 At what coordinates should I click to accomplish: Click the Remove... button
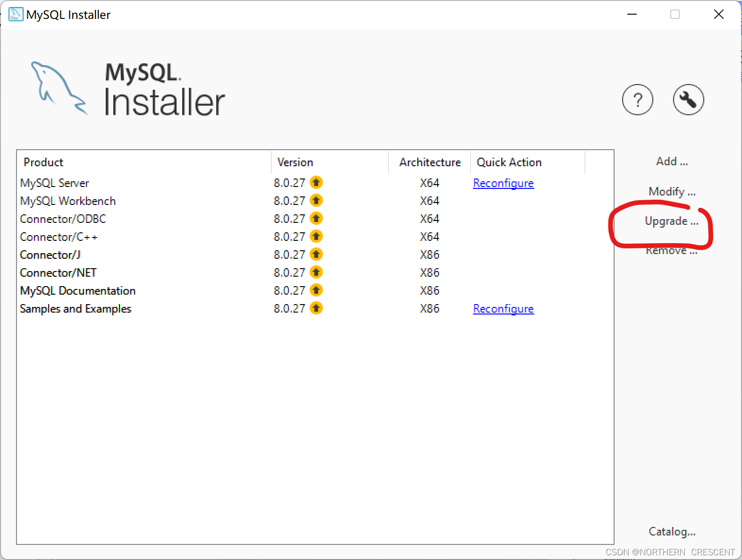coord(671,250)
